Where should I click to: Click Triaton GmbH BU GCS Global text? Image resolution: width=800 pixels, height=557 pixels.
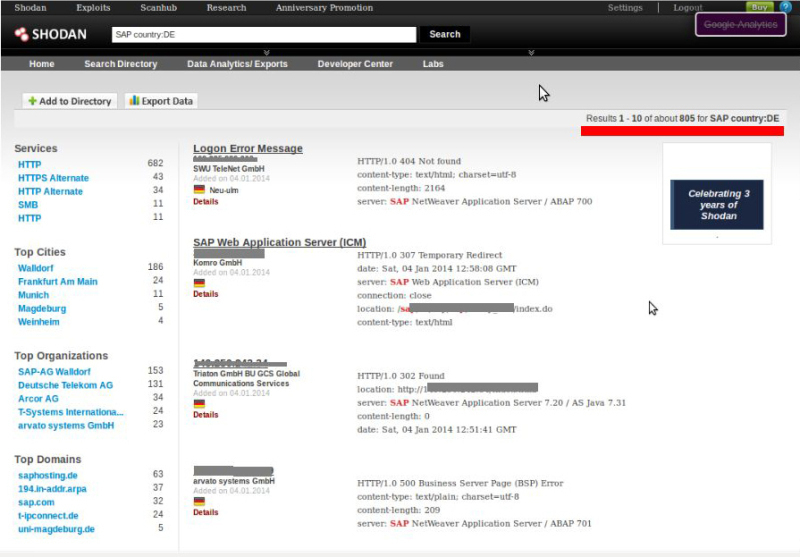tap(246, 373)
